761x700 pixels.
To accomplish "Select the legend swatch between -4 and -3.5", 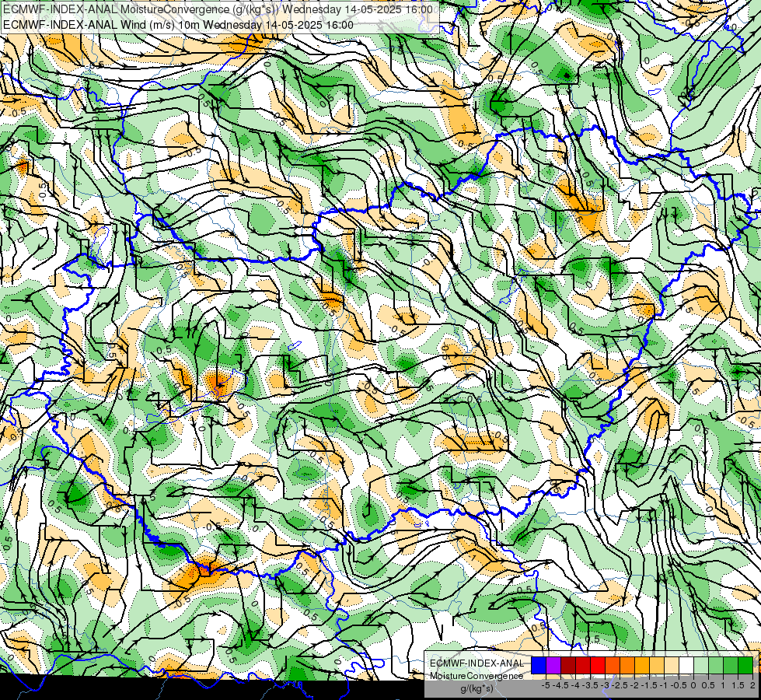I will click(583, 665).
